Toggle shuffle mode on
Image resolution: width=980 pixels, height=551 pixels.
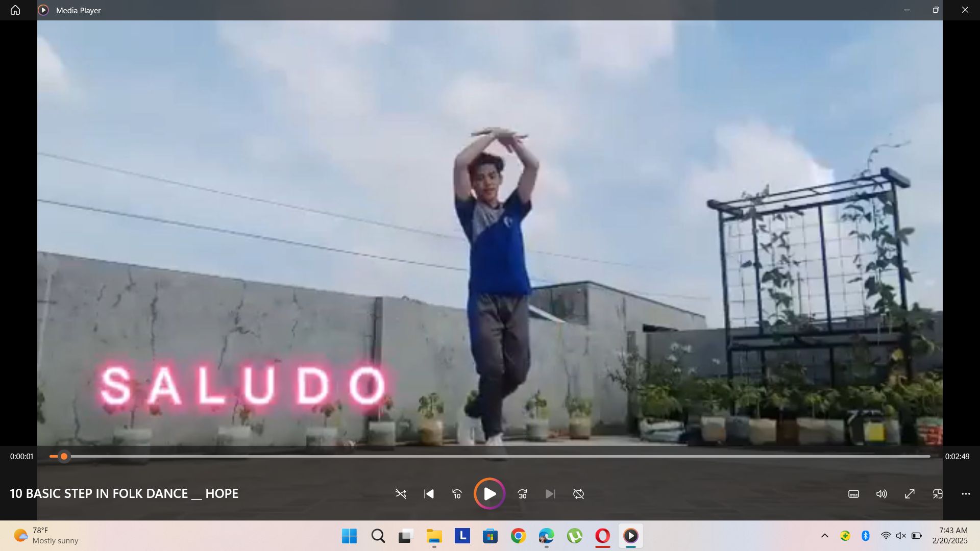point(401,494)
